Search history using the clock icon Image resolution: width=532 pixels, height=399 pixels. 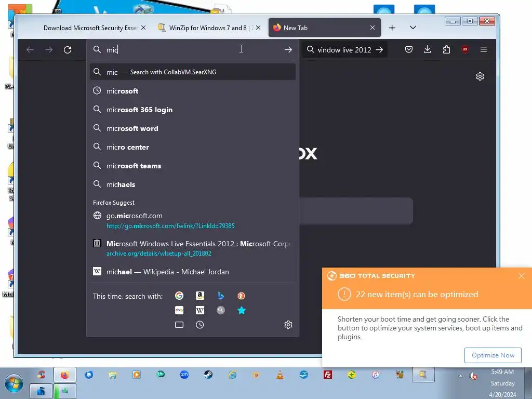pos(200,325)
